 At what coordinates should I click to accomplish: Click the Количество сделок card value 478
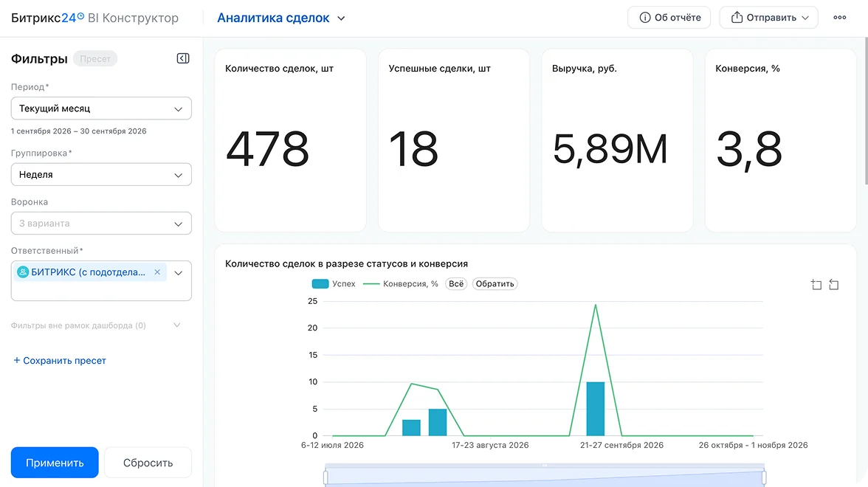tap(267, 149)
